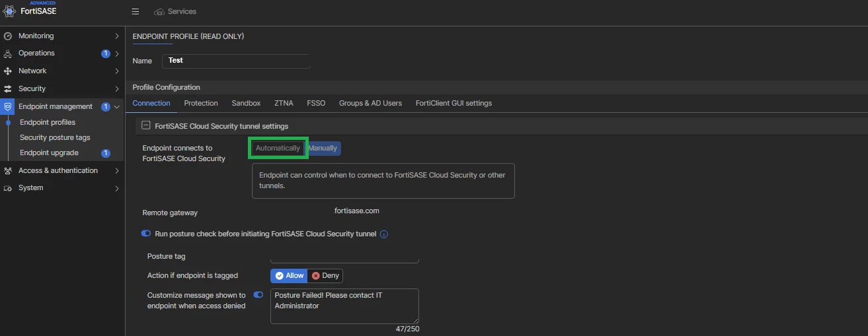Click the Remote gateway label
Viewport: 868px width, 336px height.
(x=170, y=213)
